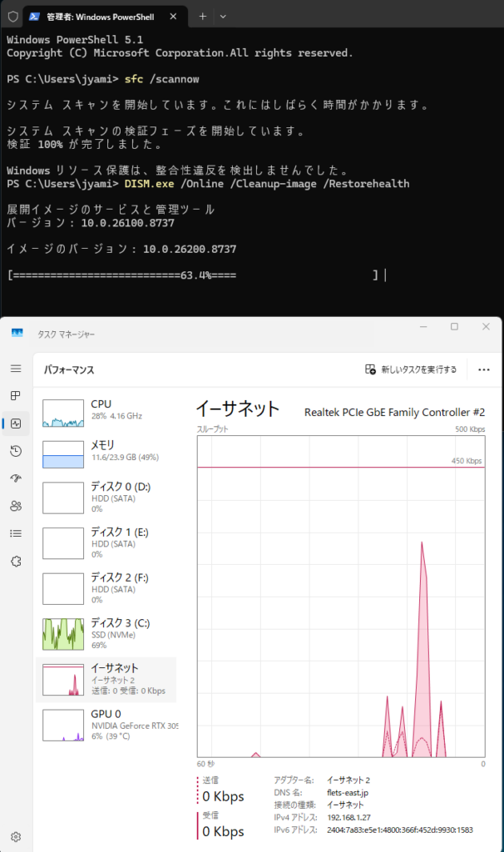Select GPU 0 NVIDIA GeForce entry
Viewport: 504px width, 852px height.
(x=106, y=726)
